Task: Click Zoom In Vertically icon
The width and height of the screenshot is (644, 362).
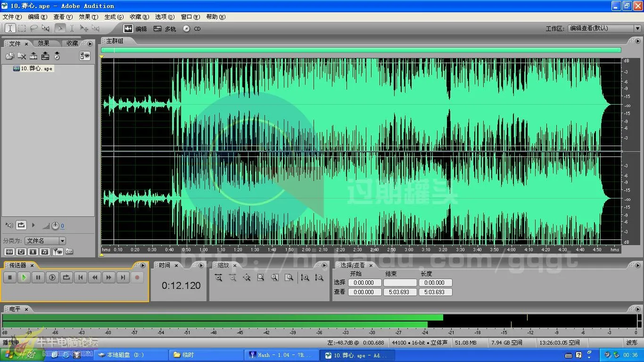Action: point(305,278)
